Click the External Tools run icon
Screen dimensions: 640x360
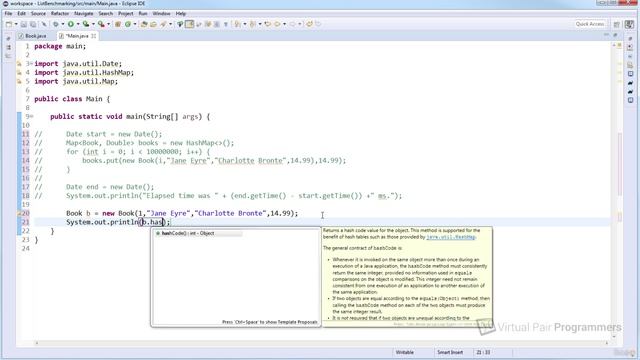(101, 24)
